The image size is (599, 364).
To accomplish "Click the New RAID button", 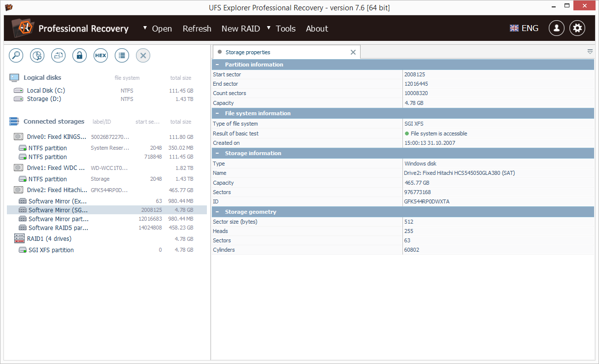I will tap(240, 29).
